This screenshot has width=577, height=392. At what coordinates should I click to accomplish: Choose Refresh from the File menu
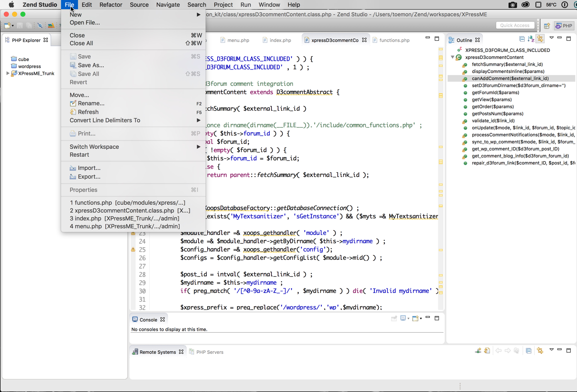[133, 112]
